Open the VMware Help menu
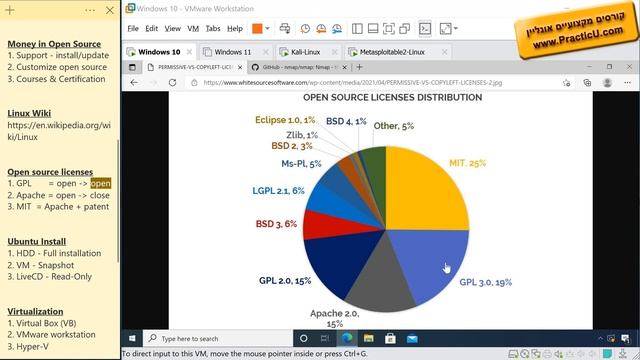Screen dimensions: 640x360 (x=235, y=29)
